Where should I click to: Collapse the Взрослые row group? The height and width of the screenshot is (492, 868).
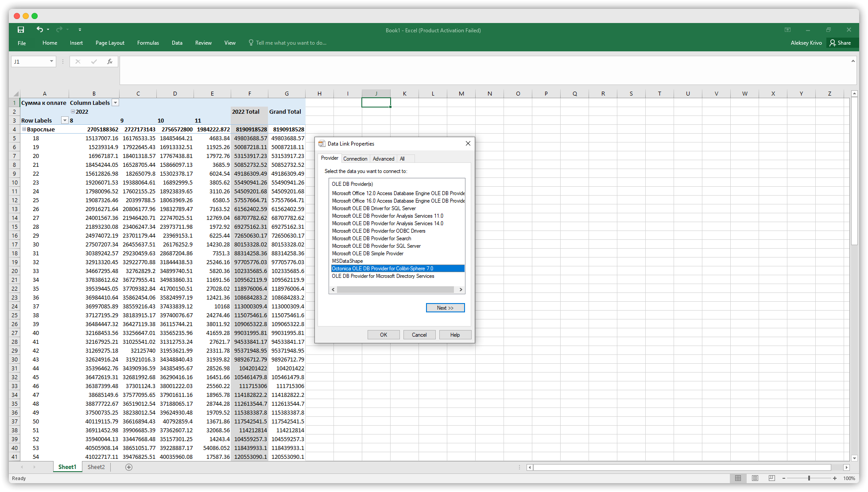[x=24, y=129]
